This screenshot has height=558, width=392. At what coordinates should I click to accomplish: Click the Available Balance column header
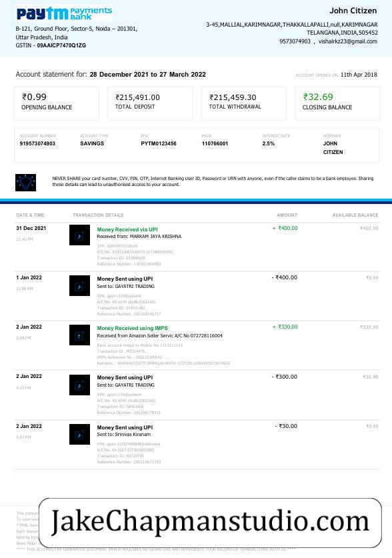355,215
